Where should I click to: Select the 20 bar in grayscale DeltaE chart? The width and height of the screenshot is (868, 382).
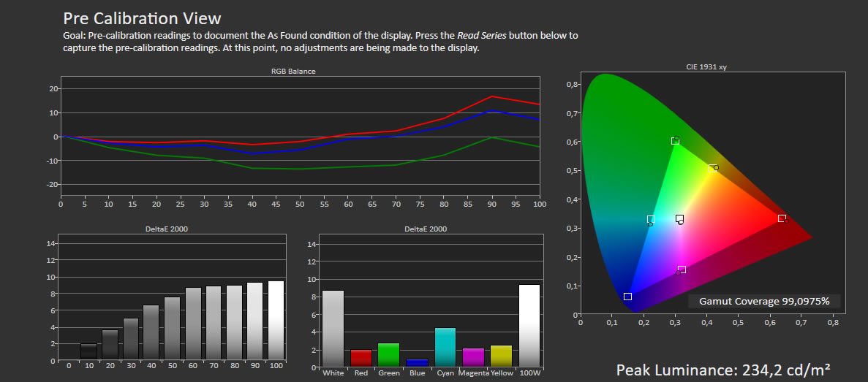coord(110,345)
